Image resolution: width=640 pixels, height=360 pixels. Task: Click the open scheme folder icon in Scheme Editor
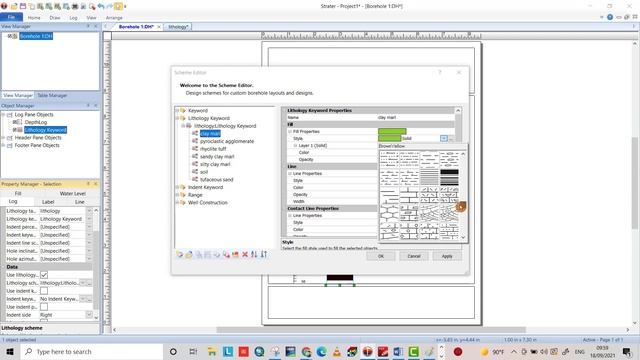(x=189, y=254)
